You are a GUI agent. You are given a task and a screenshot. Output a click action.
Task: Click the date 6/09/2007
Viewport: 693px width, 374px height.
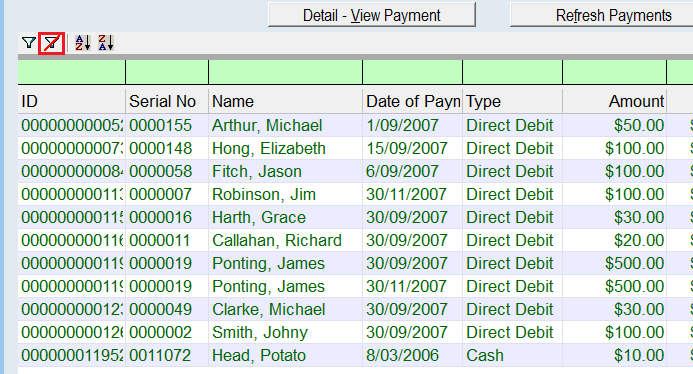click(402, 171)
